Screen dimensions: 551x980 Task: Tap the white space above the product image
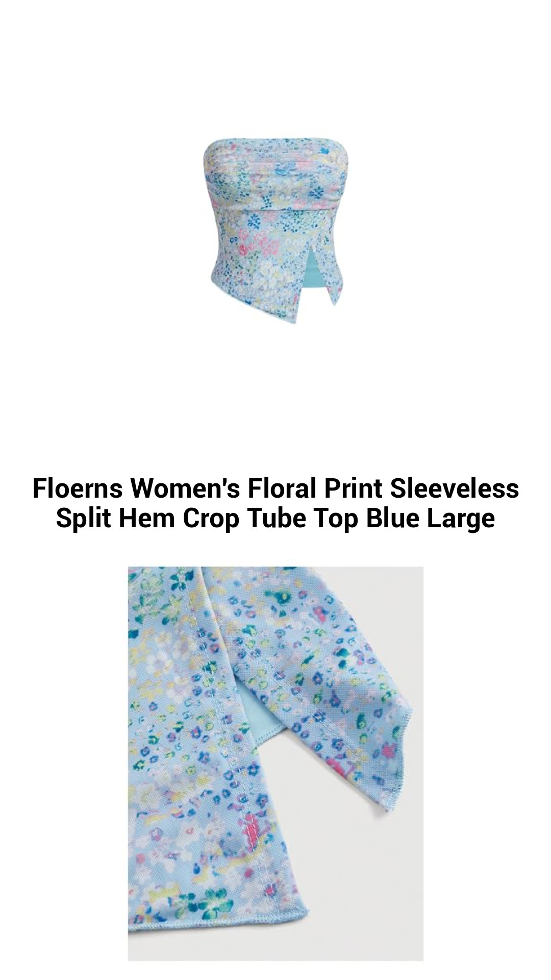(275, 66)
